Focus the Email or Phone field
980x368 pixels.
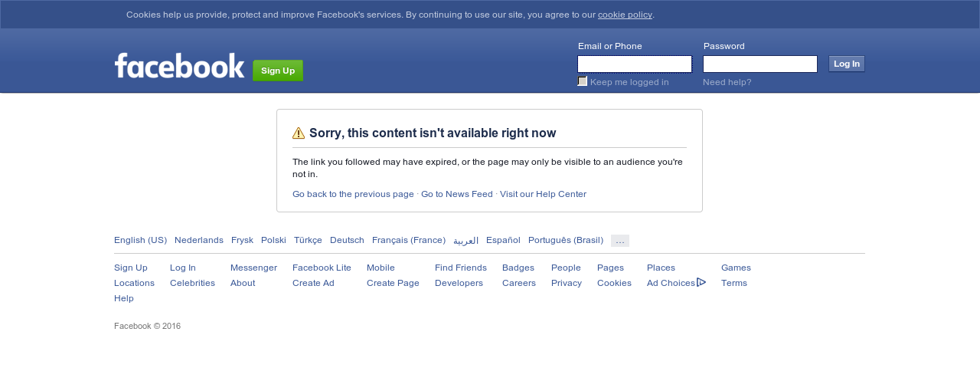[x=635, y=64]
